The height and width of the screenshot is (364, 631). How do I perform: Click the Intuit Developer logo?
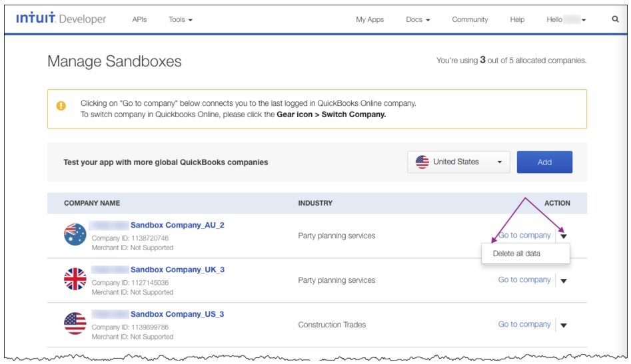pos(61,19)
